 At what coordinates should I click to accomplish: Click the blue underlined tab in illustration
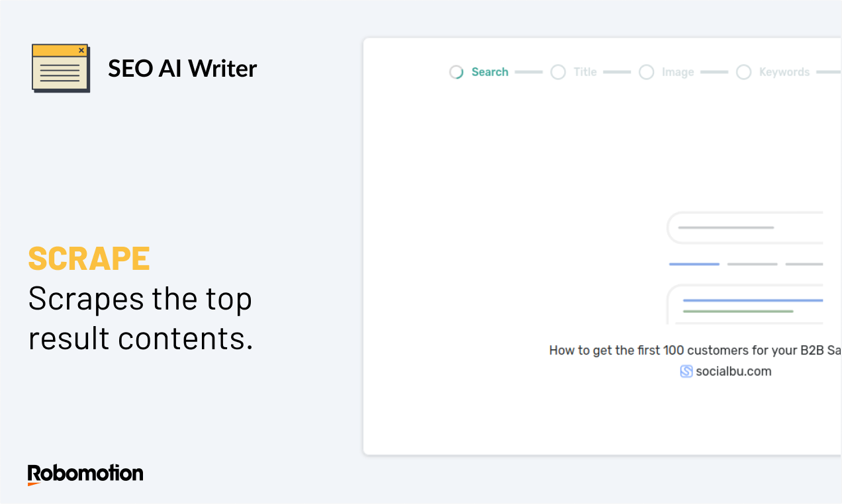694,264
